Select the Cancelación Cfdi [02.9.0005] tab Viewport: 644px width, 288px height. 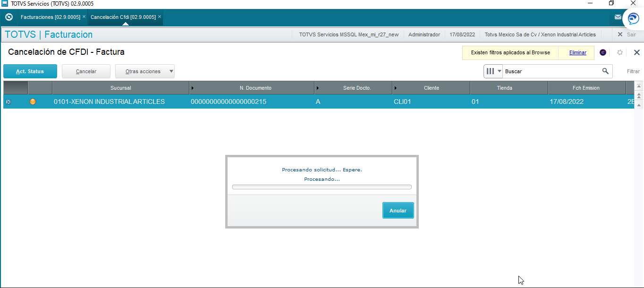point(123,17)
